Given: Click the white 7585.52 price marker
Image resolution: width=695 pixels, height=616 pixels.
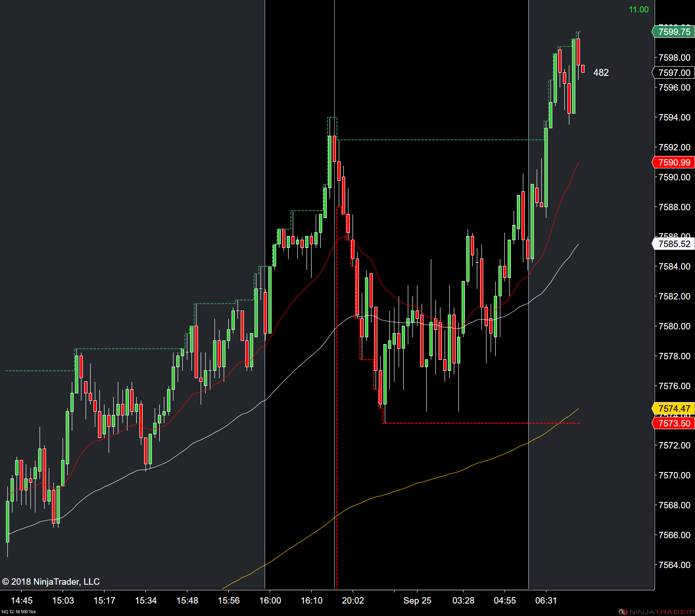Looking at the screenshot, I should [674, 244].
